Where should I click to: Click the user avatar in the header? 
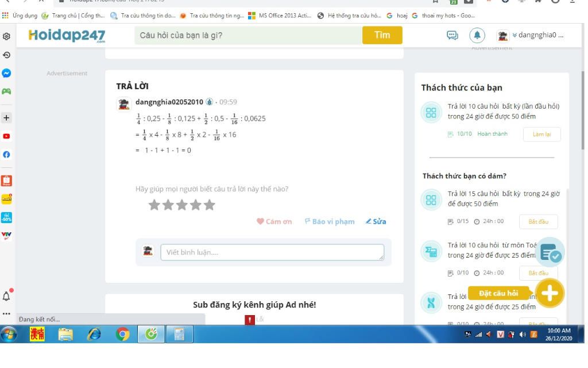pos(502,36)
